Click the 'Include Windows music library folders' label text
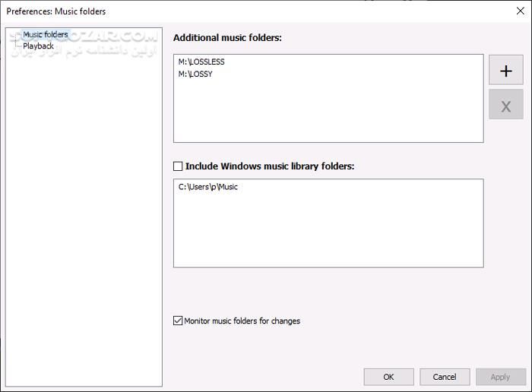532x392 pixels. pos(270,166)
